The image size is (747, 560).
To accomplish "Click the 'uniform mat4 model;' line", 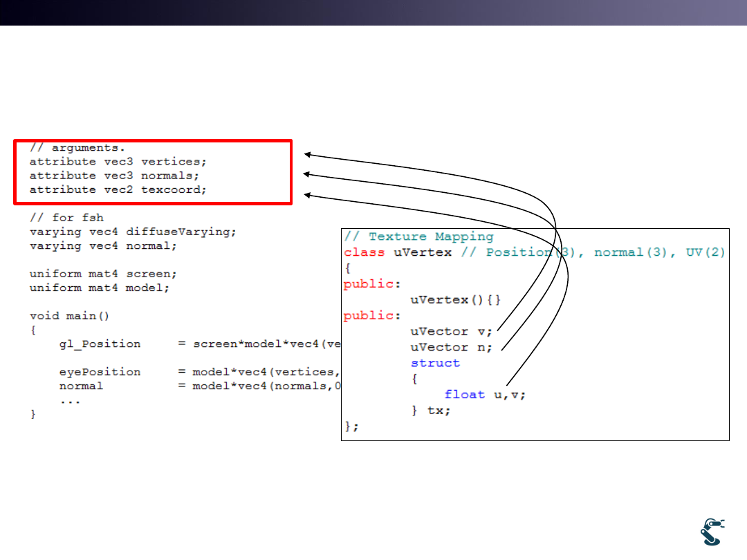I will coord(99,288).
